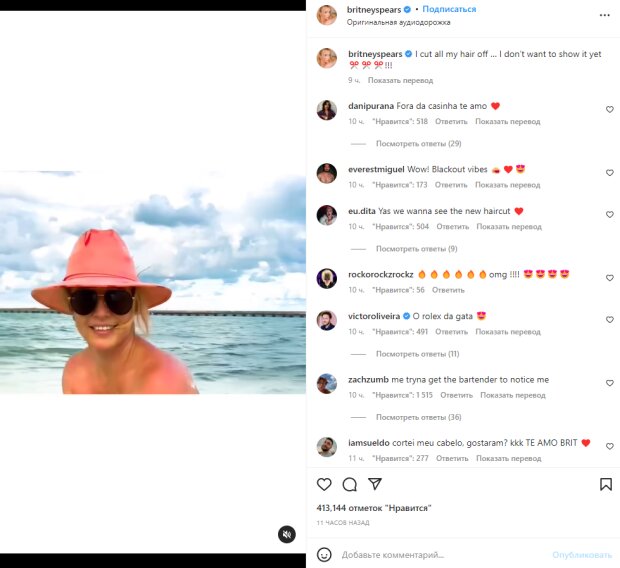Show translation of the post caption
The image size is (620, 568).
[401, 80]
